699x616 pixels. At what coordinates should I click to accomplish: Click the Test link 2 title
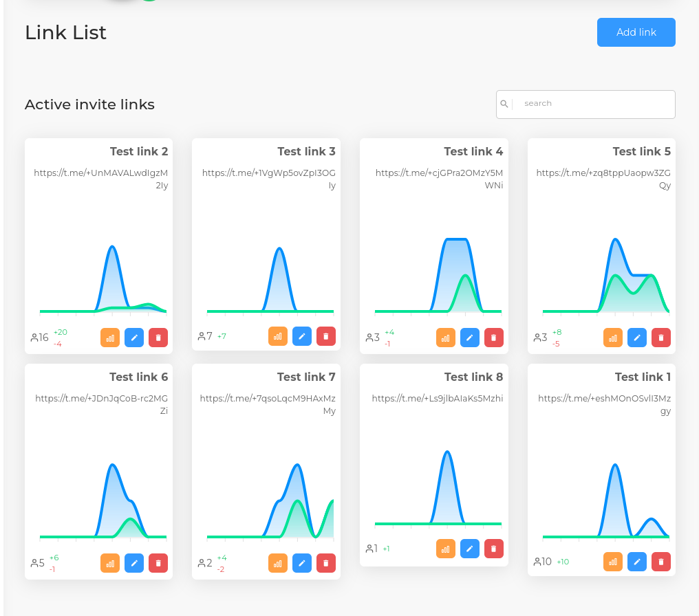139,151
